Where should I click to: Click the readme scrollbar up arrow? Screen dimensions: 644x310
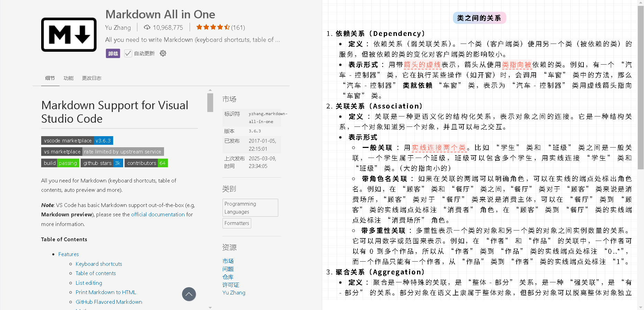210,90
